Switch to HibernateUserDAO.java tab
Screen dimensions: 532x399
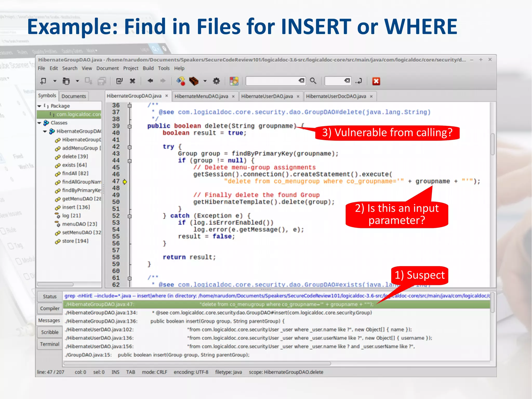pos(267,96)
